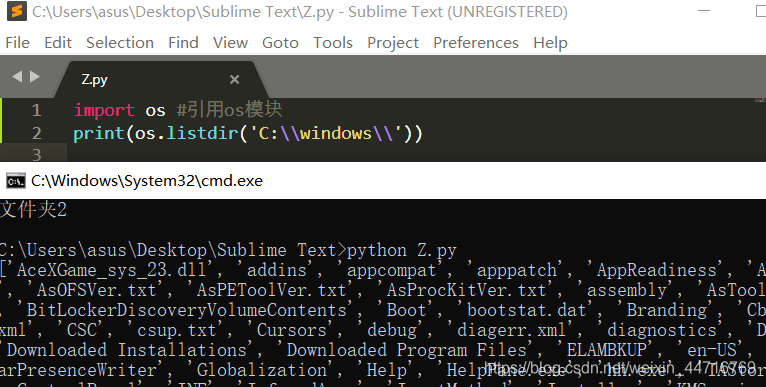Click the 'import' keyword on line 1
The image size is (766, 387).
point(104,110)
